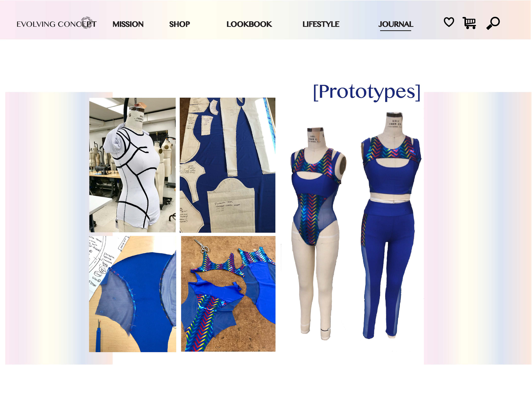Click the Evolving Concept brand name
This screenshot has height=418, width=532.
[x=57, y=24]
